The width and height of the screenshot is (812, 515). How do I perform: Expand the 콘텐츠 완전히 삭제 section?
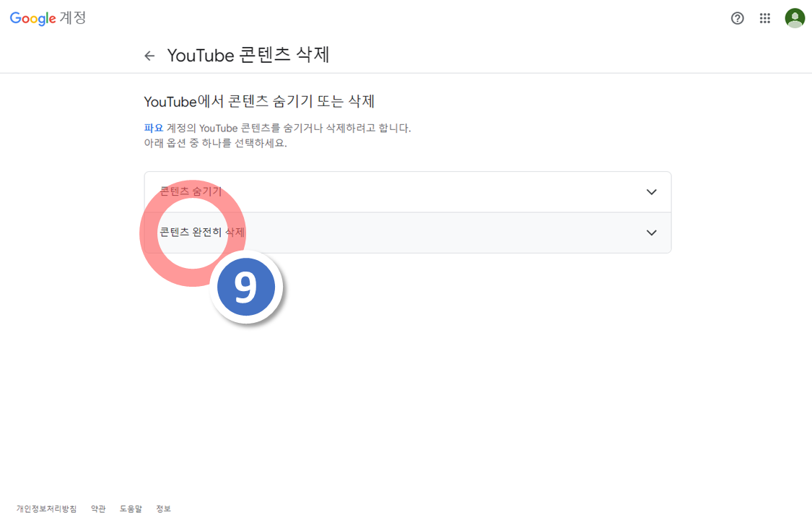tap(408, 233)
